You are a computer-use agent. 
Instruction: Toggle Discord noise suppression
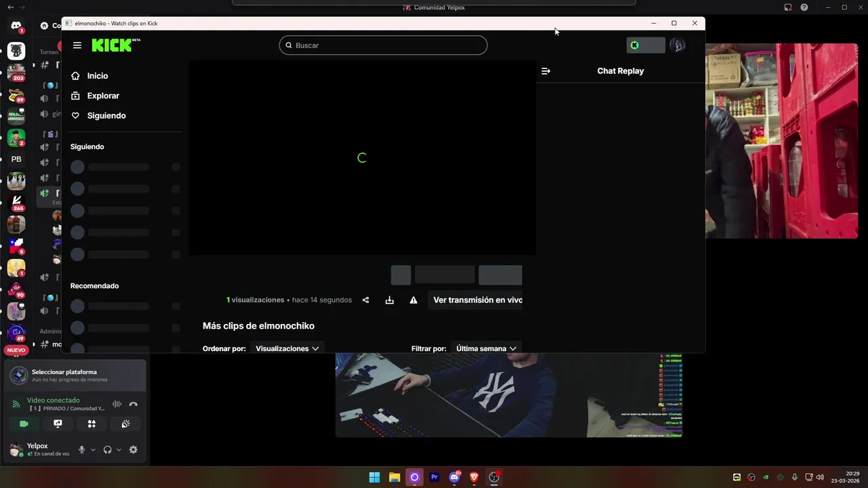(x=117, y=404)
